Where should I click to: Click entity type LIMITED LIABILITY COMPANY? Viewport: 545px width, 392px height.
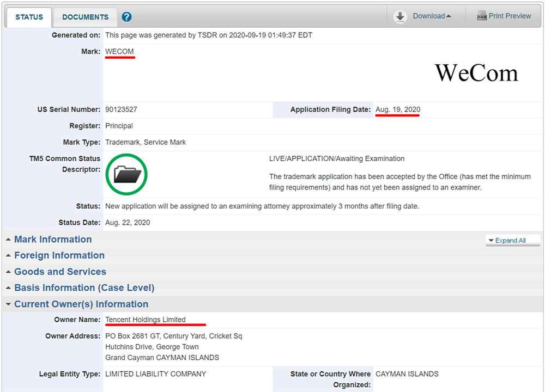[155, 374]
